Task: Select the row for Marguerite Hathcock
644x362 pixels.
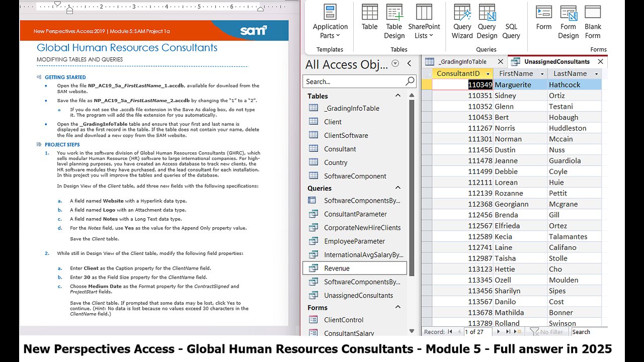Action: pyautogui.click(x=427, y=84)
